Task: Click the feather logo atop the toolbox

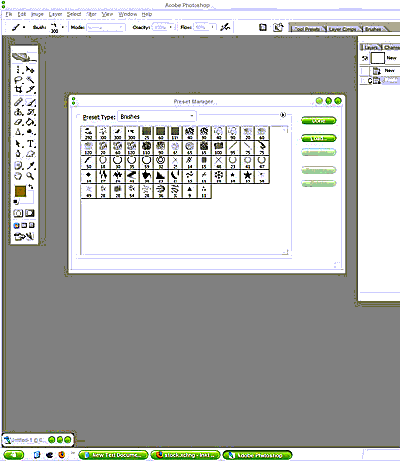Action: [x=24, y=57]
